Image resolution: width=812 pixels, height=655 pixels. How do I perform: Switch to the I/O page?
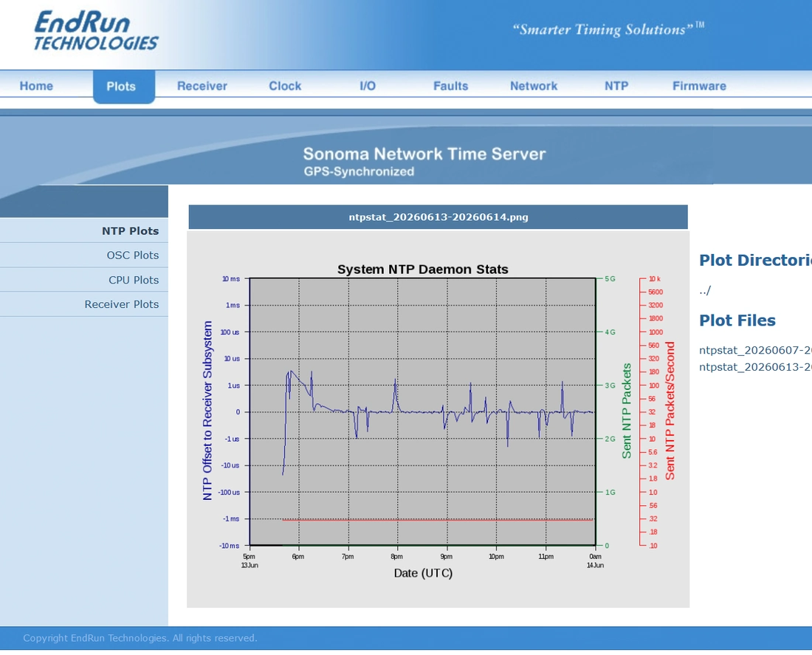[x=368, y=86]
